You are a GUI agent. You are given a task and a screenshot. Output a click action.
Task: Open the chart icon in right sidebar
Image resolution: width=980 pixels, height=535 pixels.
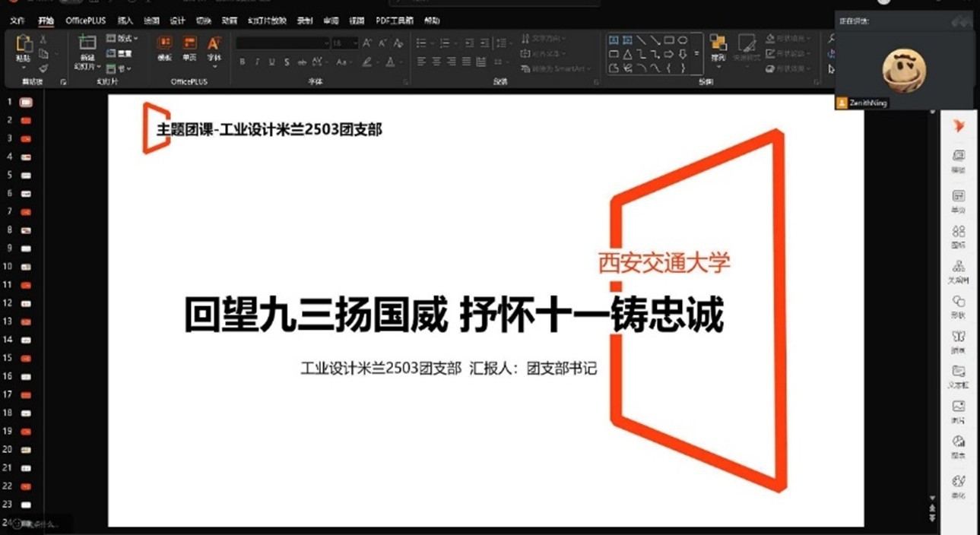[958, 445]
